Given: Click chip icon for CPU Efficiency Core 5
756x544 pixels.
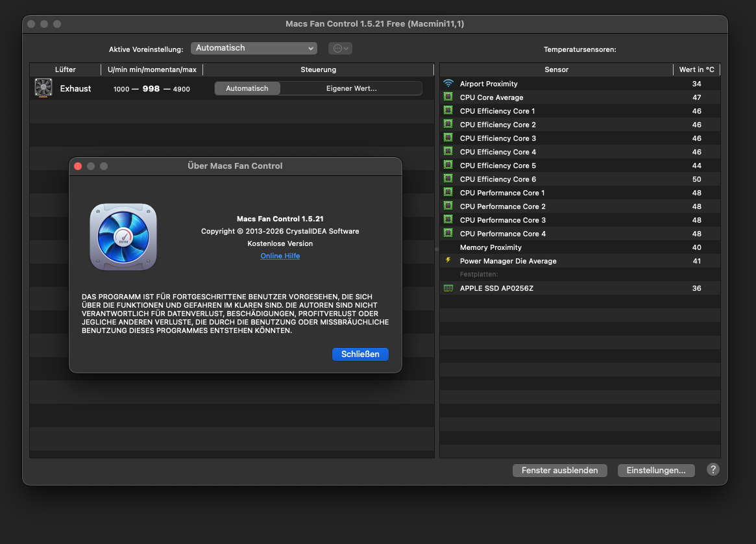Looking at the screenshot, I should (x=448, y=165).
